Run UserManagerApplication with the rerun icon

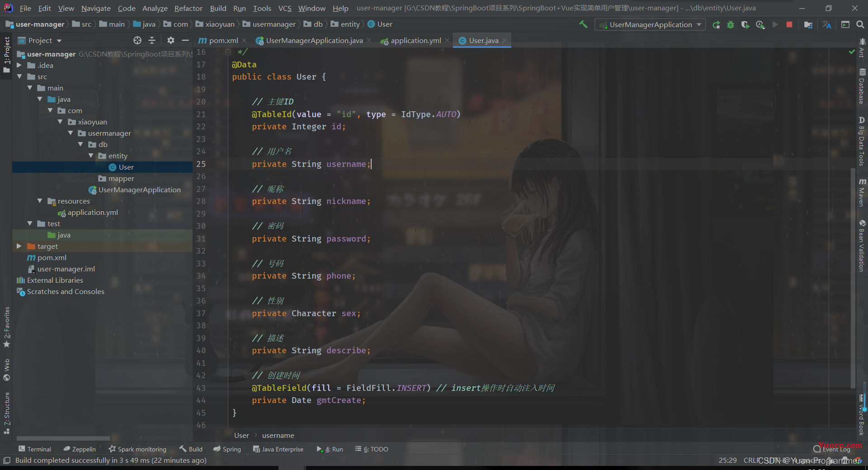[x=716, y=25]
